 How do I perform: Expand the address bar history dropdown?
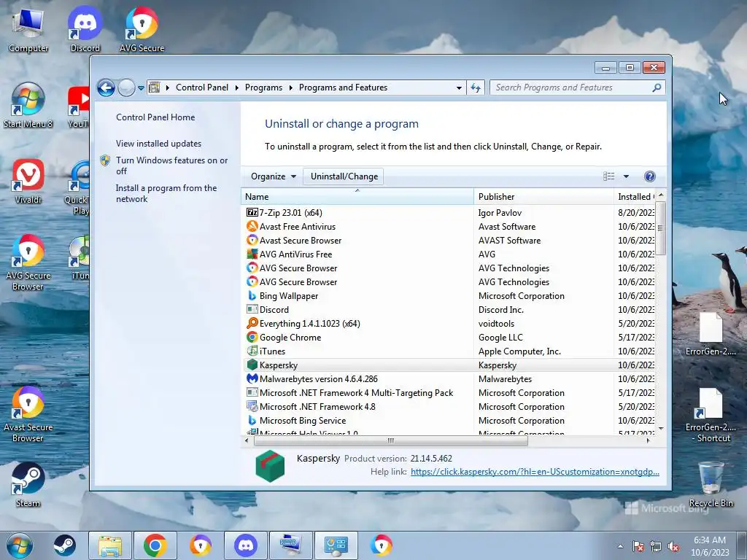459,87
